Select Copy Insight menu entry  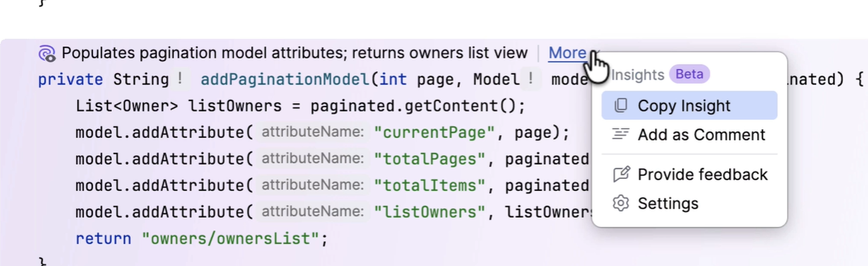point(689,106)
